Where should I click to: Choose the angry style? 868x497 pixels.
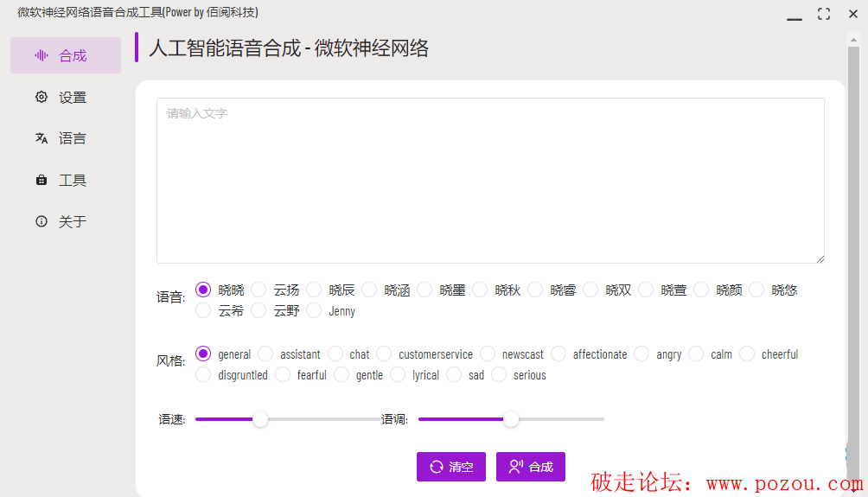(x=641, y=354)
